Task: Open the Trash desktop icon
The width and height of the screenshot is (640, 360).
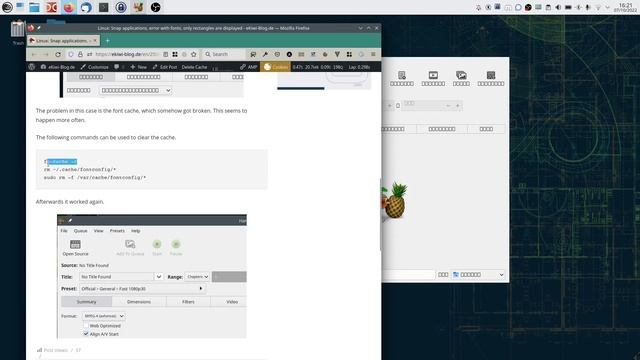Action: coord(18,33)
